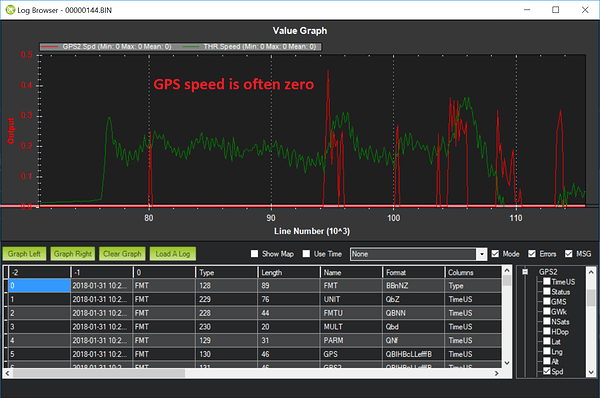Click the PARM name cell
This screenshot has height=398, width=600.
[x=351, y=341]
